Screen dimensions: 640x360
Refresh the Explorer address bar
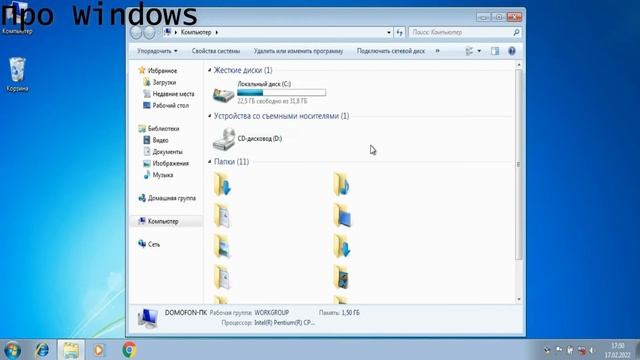pos(400,32)
